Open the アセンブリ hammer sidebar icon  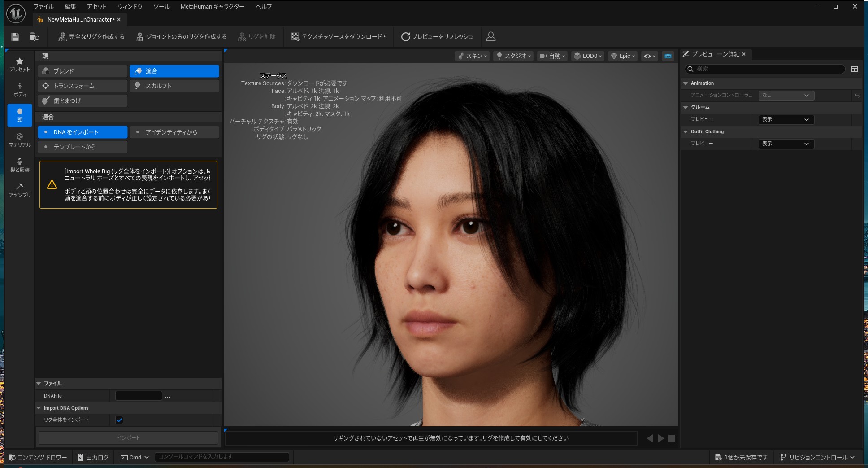20,190
